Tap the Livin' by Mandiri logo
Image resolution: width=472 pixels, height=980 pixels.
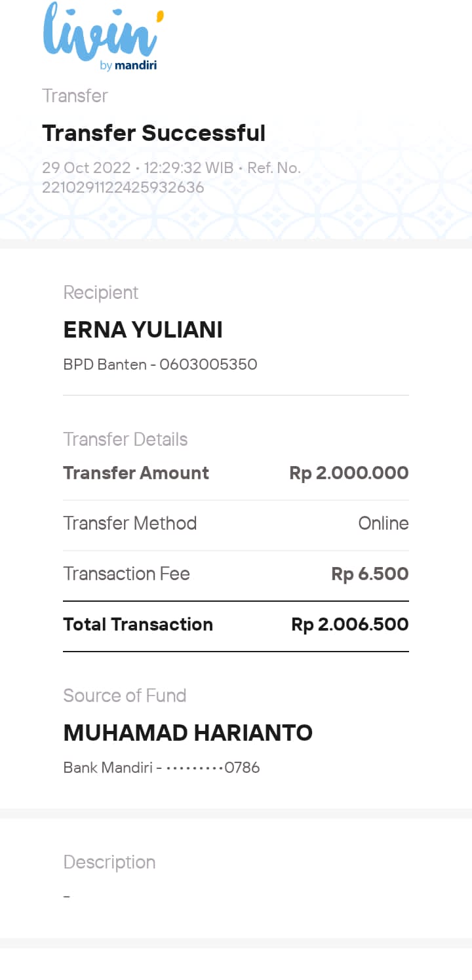pyautogui.click(x=103, y=37)
